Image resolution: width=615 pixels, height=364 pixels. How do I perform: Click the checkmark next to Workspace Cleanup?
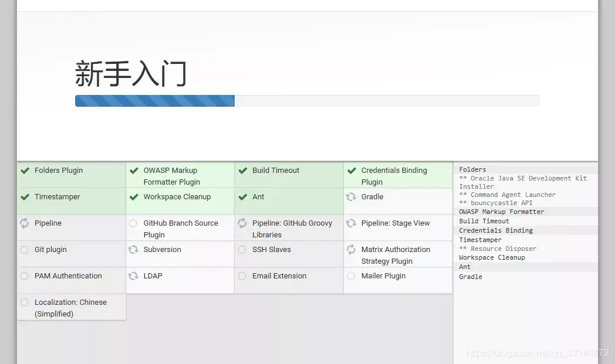pos(134,197)
